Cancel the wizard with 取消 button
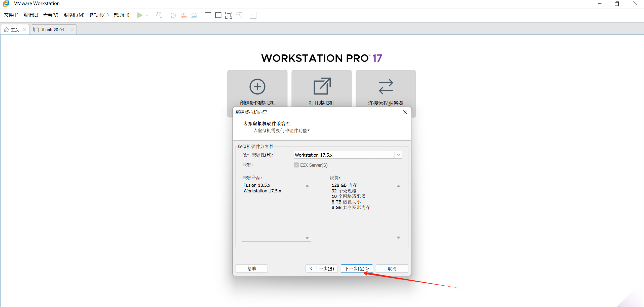The image size is (644, 307). click(x=392, y=269)
